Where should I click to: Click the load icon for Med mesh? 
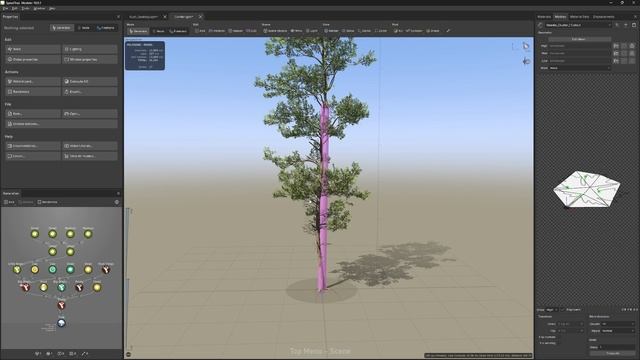(x=616, y=53)
